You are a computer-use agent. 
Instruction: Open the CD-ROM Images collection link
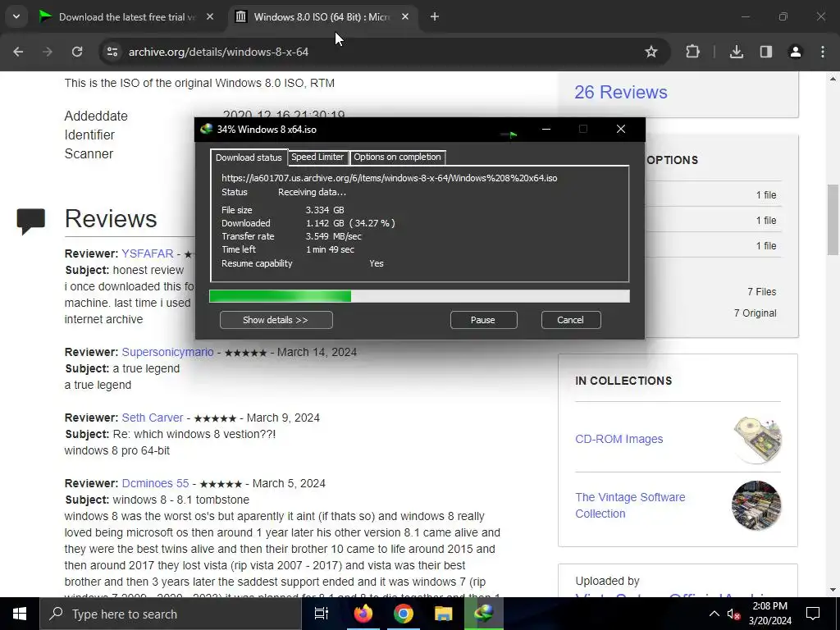click(x=619, y=439)
